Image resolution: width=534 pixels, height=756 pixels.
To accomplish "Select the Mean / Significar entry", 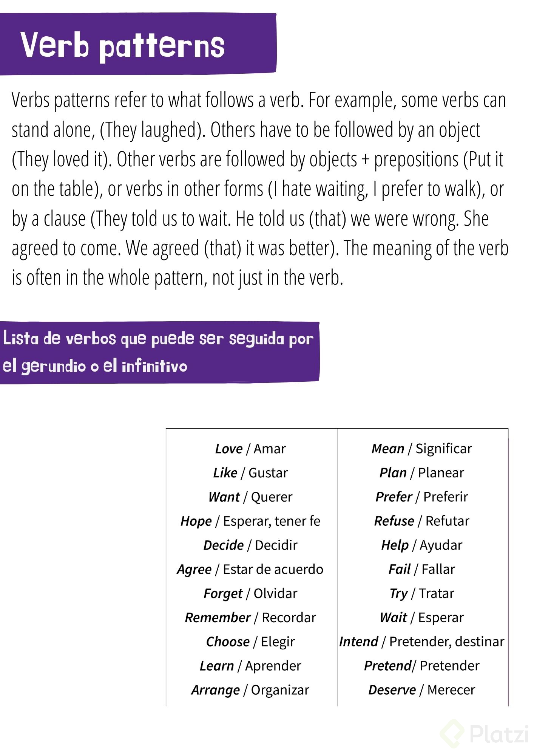I will (x=422, y=449).
